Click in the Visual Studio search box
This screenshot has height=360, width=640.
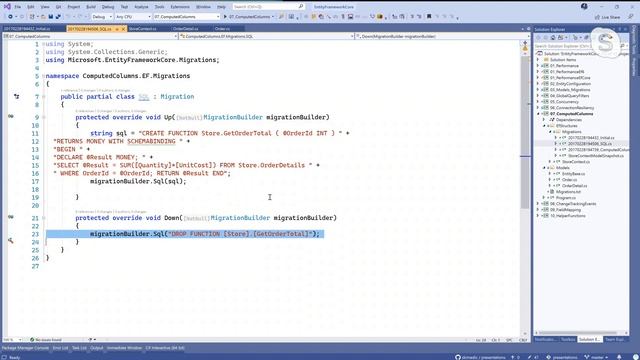[268, 7]
